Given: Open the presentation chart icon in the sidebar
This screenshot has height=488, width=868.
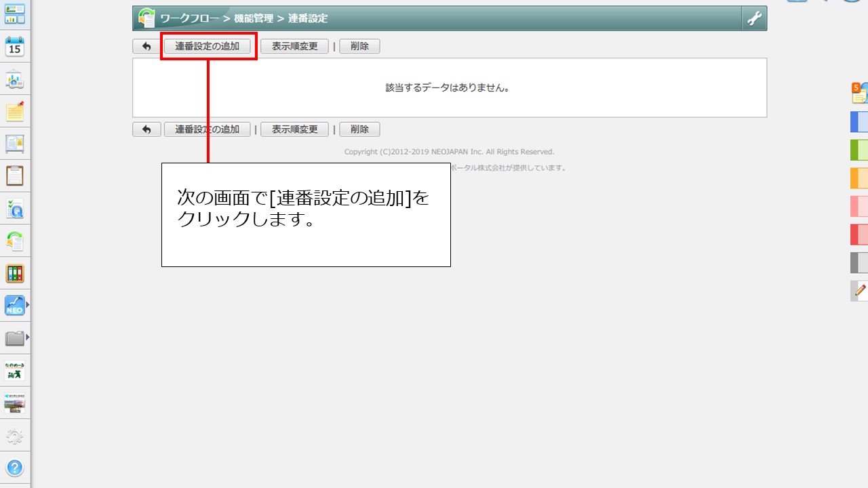Looking at the screenshot, I should click(15, 80).
